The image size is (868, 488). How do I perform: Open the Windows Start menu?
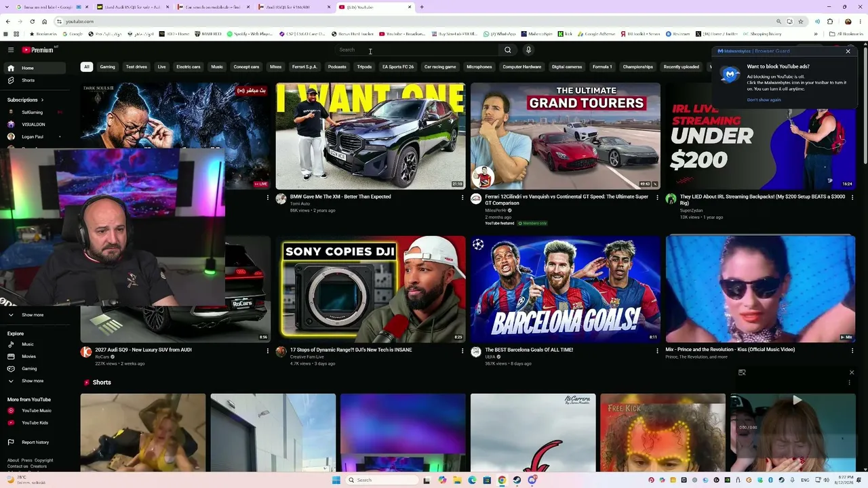(336, 480)
